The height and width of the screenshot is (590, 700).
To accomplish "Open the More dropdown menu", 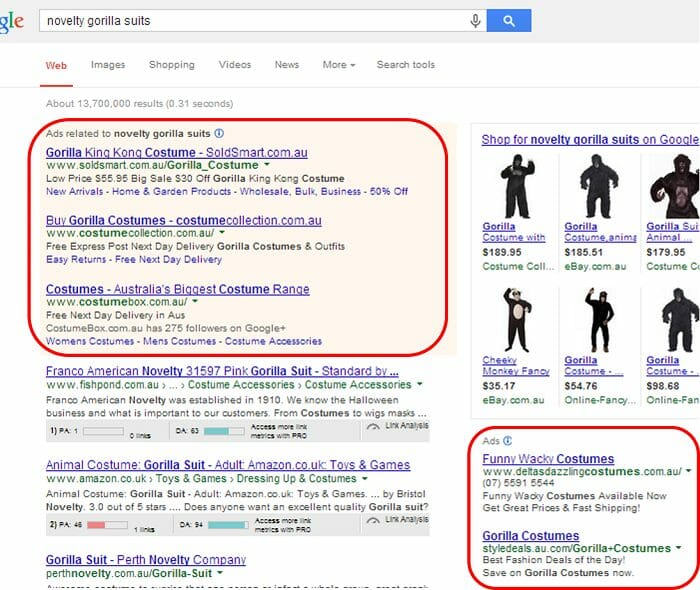I will pyautogui.click(x=339, y=65).
